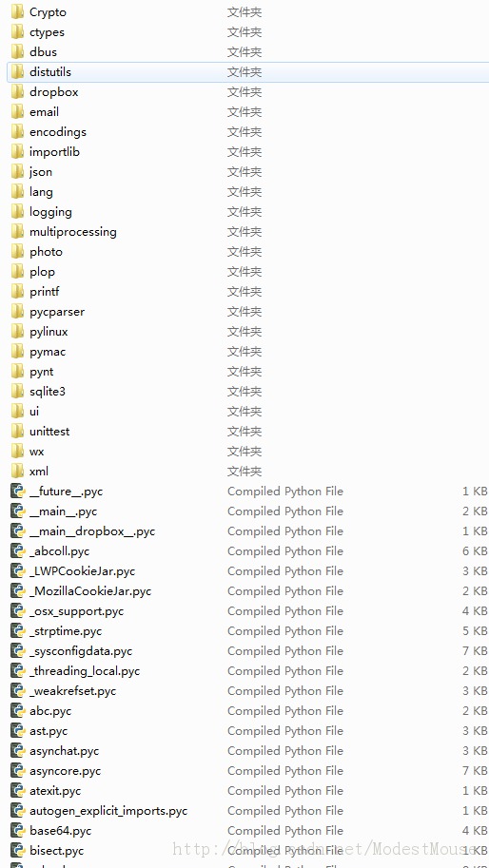
Task: Click the distutils folder icon
Action: (17, 72)
